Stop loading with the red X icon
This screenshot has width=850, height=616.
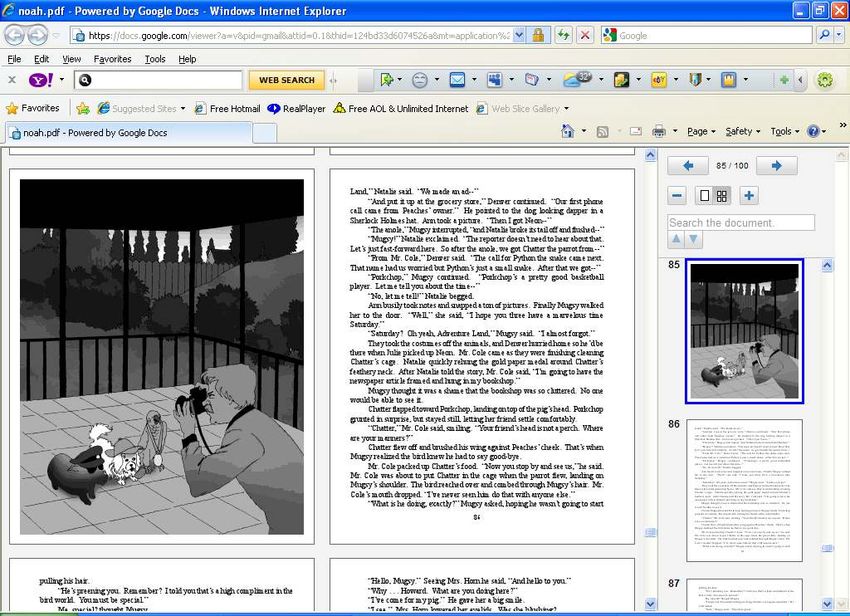click(x=585, y=36)
